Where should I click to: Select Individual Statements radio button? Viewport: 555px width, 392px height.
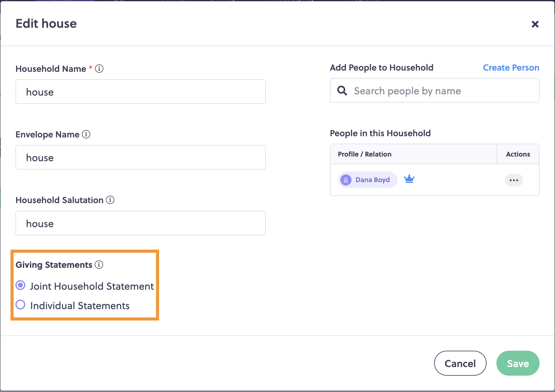point(20,305)
